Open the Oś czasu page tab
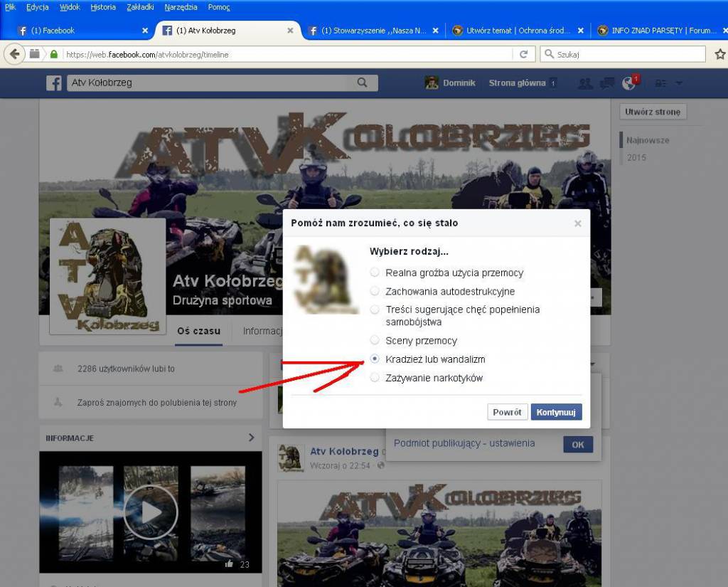 [x=199, y=331]
